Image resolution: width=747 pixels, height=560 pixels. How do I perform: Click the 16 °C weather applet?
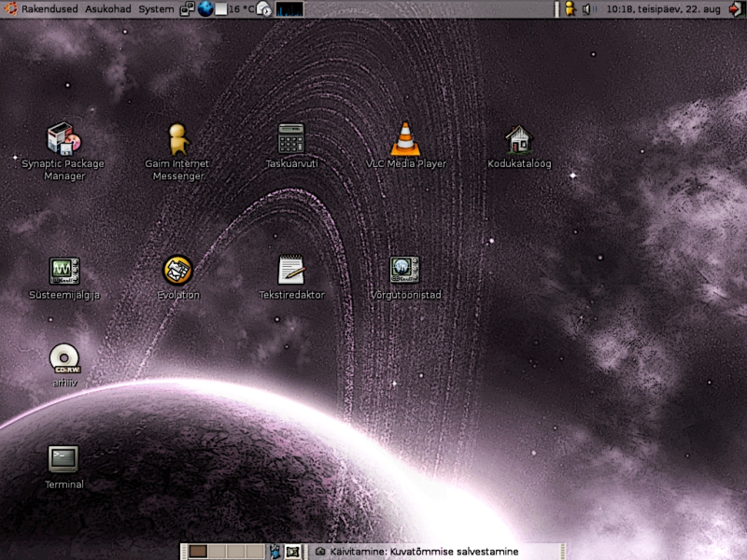[x=235, y=9]
